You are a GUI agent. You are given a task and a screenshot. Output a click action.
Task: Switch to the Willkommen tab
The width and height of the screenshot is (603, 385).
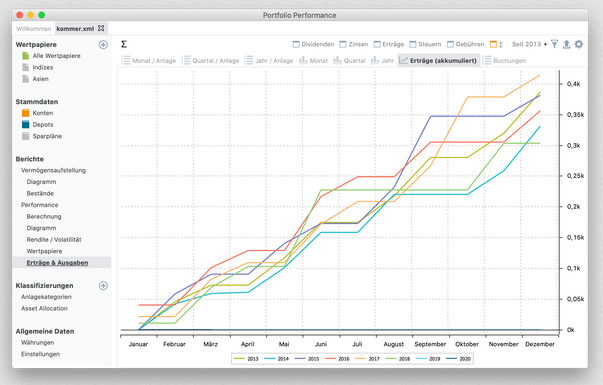(x=33, y=28)
